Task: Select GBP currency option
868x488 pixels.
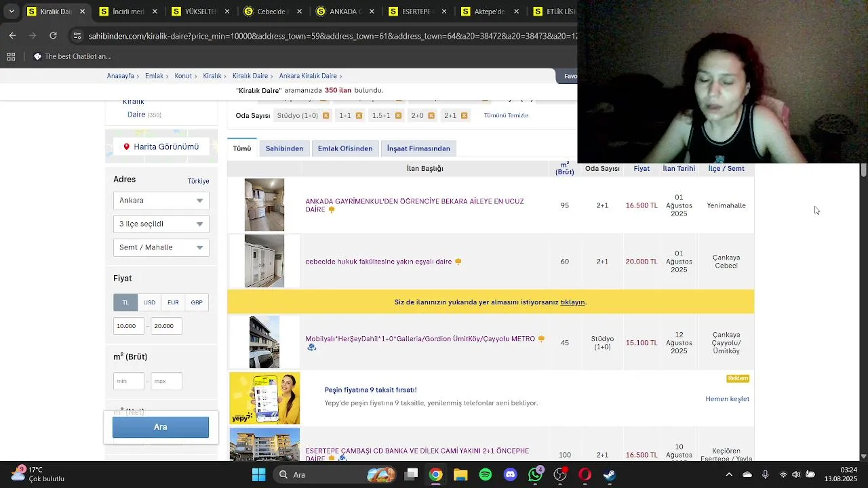Action: point(197,302)
